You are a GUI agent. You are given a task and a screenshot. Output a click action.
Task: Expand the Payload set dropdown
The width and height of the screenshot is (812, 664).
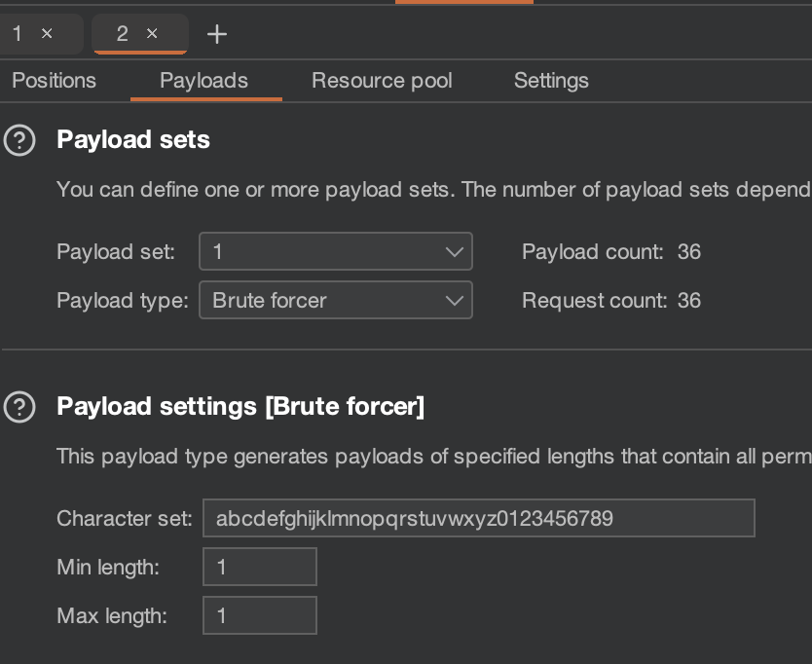pyautogui.click(x=335, y=252)
